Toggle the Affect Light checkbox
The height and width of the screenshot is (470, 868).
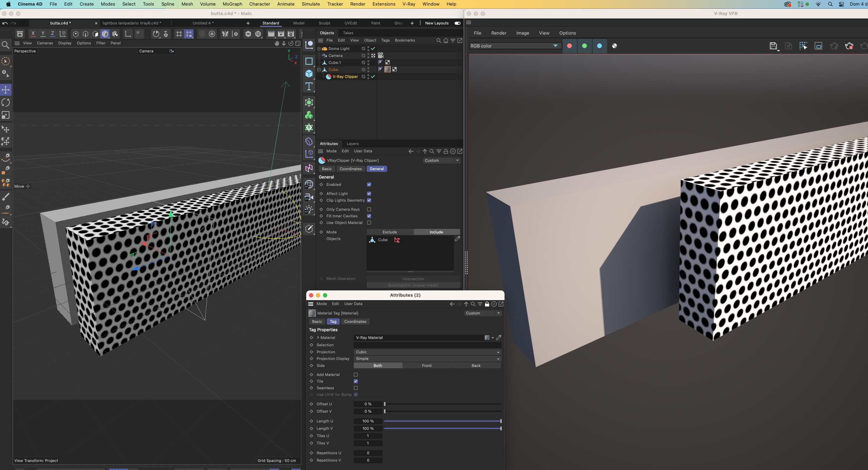(x=369, y=194)
